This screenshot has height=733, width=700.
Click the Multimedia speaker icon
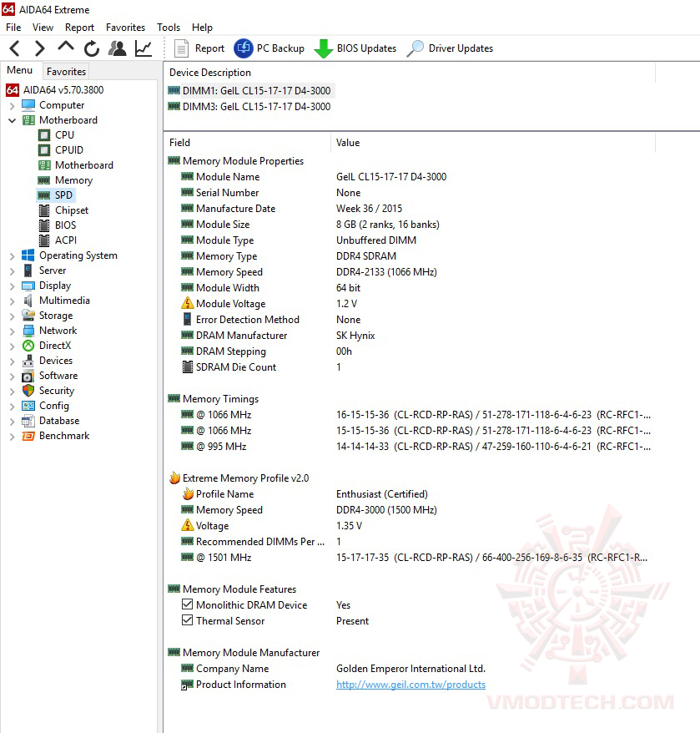tap(28, 300)
